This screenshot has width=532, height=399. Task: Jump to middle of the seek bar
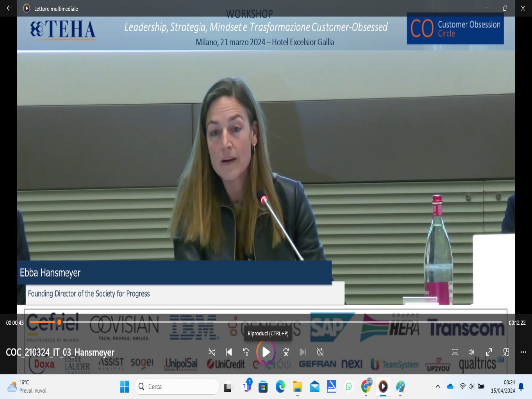point(266,322)
